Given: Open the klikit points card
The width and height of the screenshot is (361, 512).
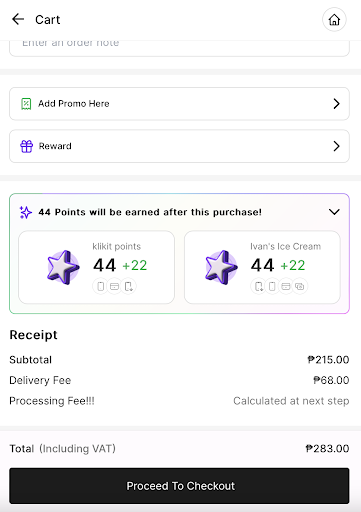Looking at the screenshot, I should (x=96, y=267).
